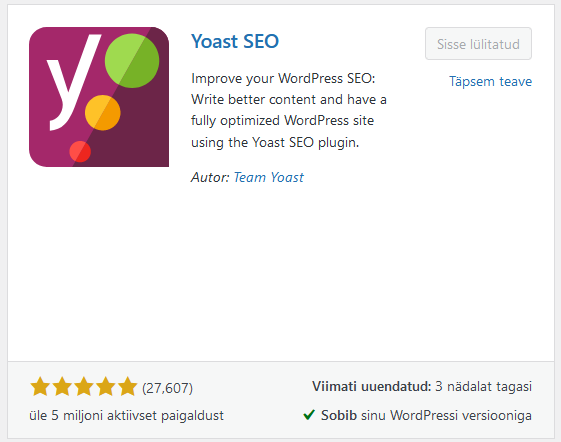The image size is (561, 442).
Task: Click the green circle in Yoast logo
Action: click(132, 60)
